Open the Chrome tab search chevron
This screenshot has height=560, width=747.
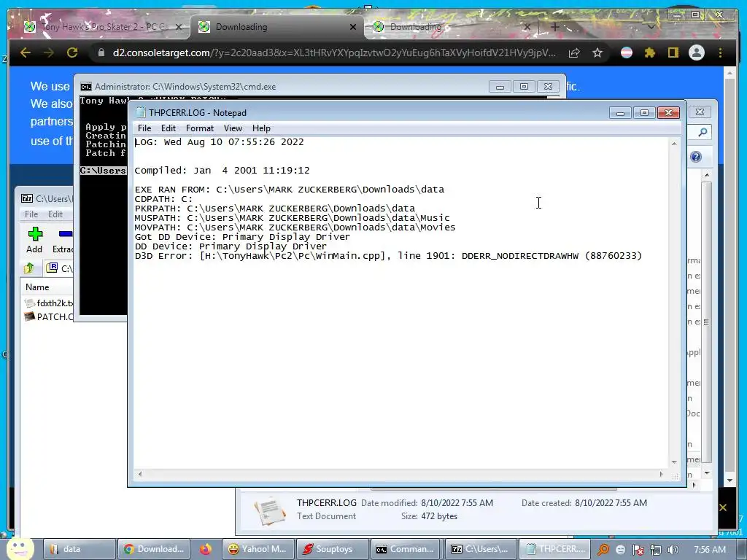651,27
